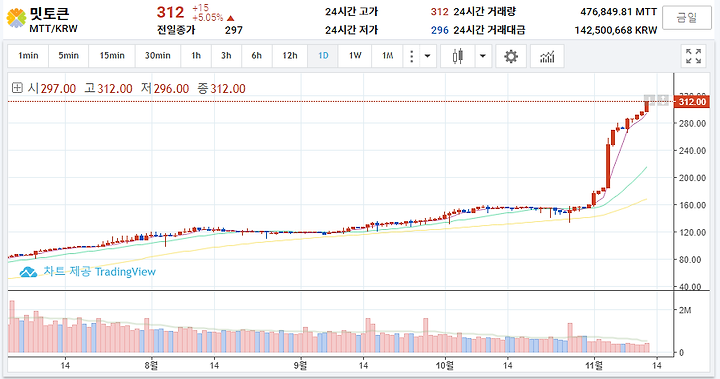Click 24시간 거래대금 value 142,500,668 KRW
Image resolution: width=720 pixels, height=379 pixels.
click(616, 30)
